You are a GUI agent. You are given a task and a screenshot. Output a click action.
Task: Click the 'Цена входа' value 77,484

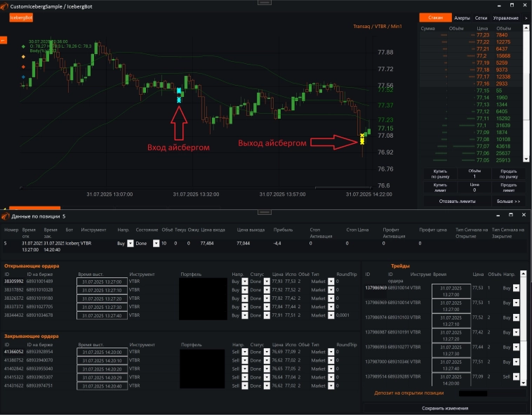207,243
